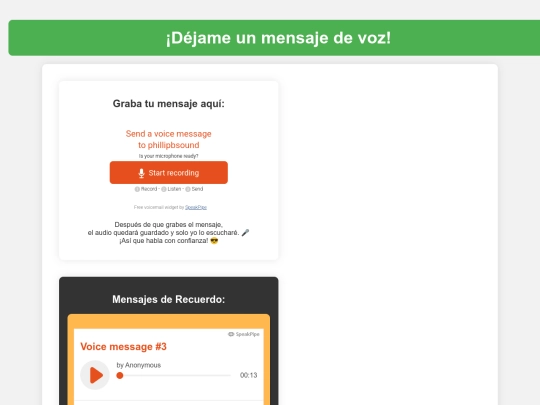The width and height of the screenshot is (540, 405).
Task: Click the SpeakPipe logo in the player card
Action: tap(243, 334)
